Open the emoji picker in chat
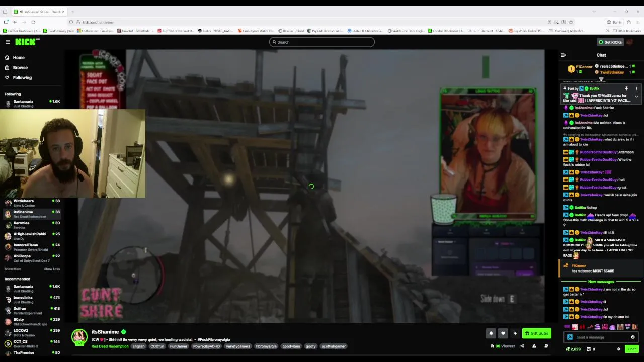This screenshot has width=644, height=362. (x=633, y=337)
